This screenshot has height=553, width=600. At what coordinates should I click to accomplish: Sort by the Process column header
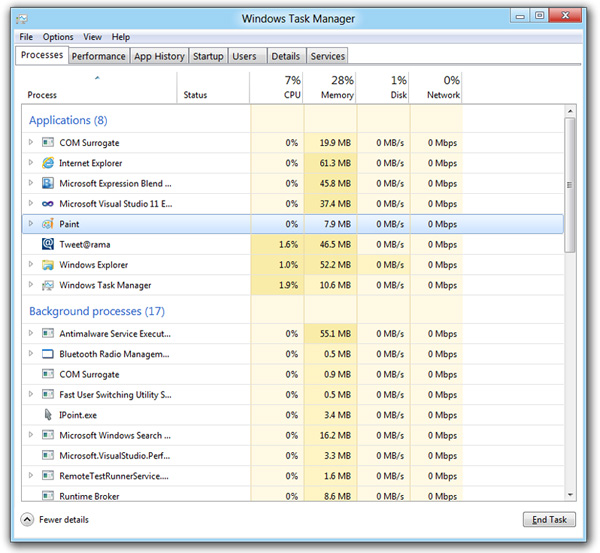coord(99,87)
